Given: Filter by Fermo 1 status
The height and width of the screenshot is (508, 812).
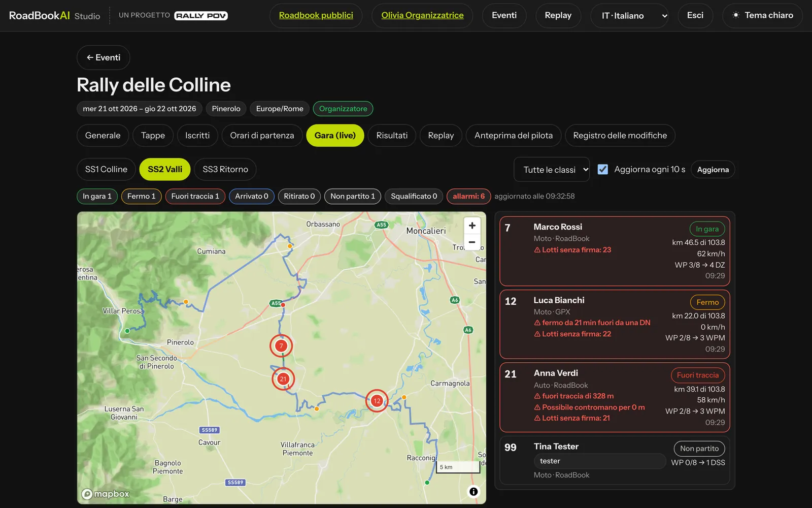Looking at the screenshot, I should click(141, 196).
